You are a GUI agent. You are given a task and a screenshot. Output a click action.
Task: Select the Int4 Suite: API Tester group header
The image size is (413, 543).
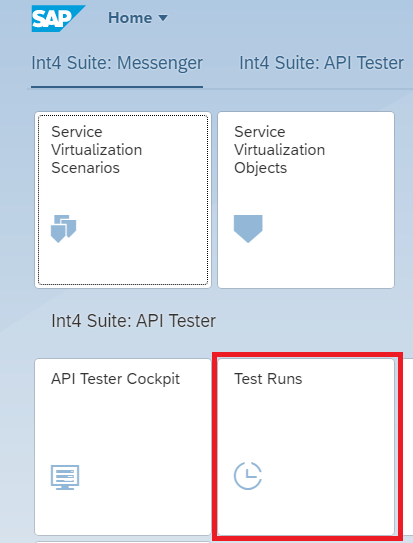(x=133, y=321)
